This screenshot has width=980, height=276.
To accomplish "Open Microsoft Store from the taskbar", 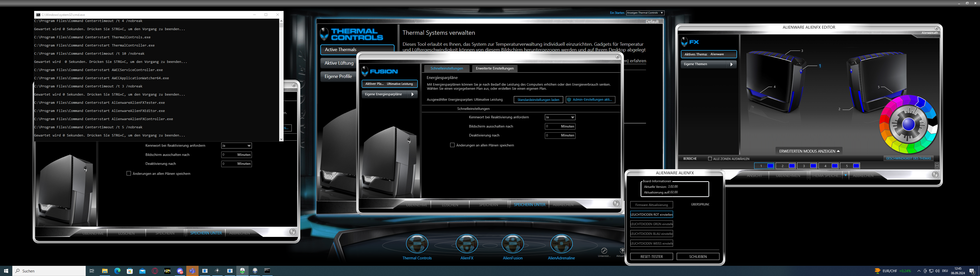I will click(130, 271).
